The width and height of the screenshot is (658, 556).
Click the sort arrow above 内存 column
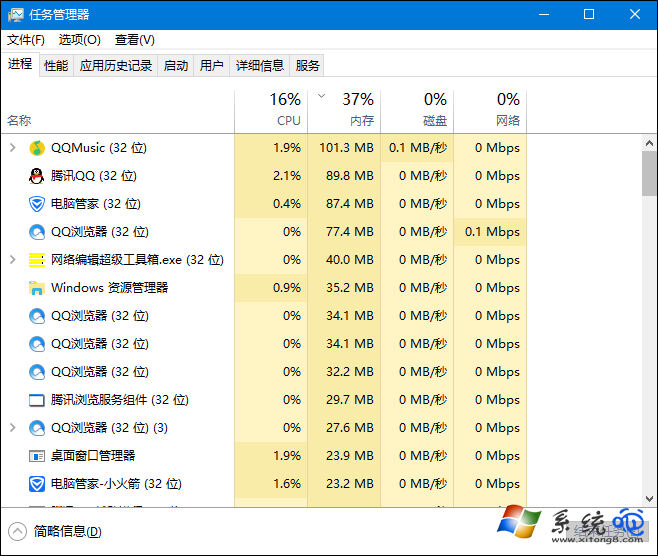coord(321,96)
